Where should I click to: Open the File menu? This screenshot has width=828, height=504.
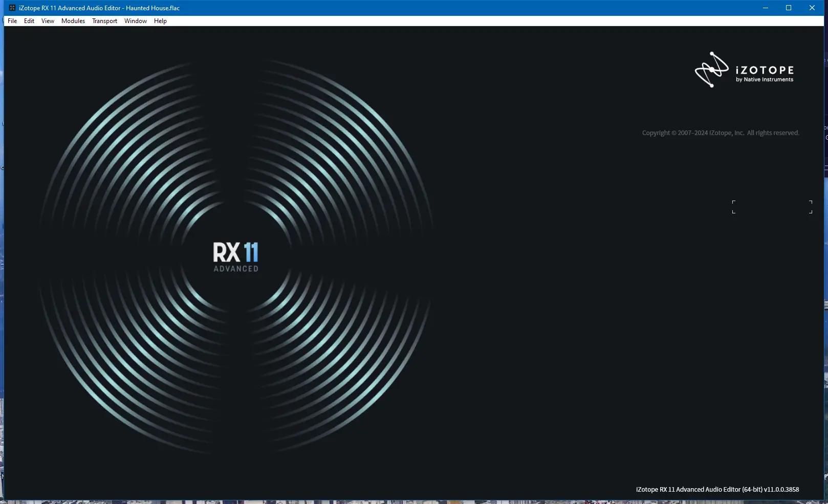coord(12,21)
